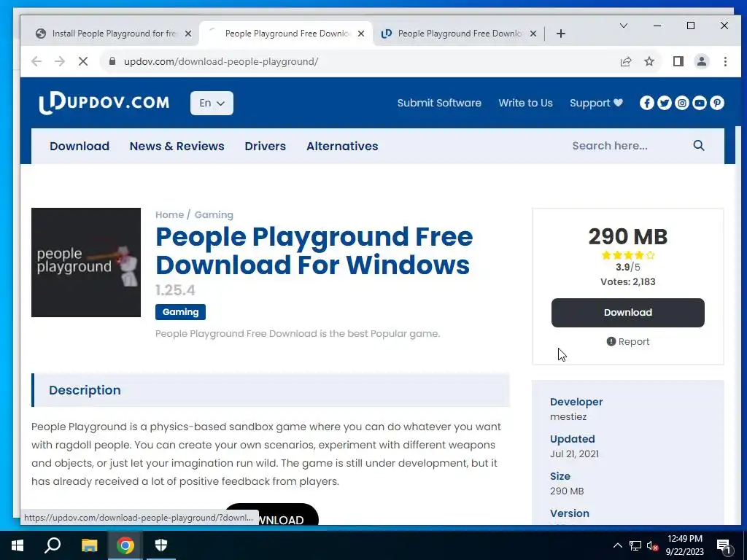The width and height of the screenshot is (747, 560).
Task: Click Write to Us link
Action: [525, 103]
